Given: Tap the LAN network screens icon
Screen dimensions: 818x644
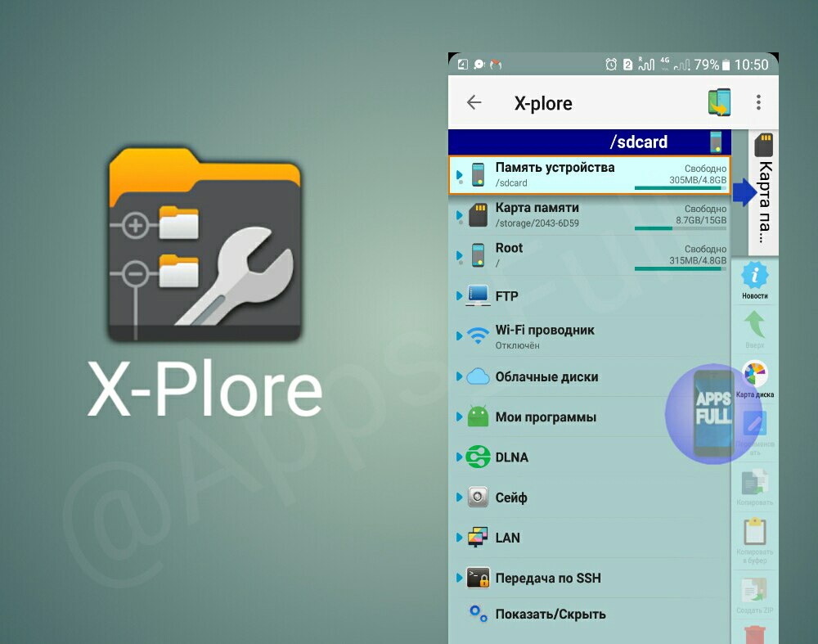Looking at the screenshot, I should [x=478, y=537].
